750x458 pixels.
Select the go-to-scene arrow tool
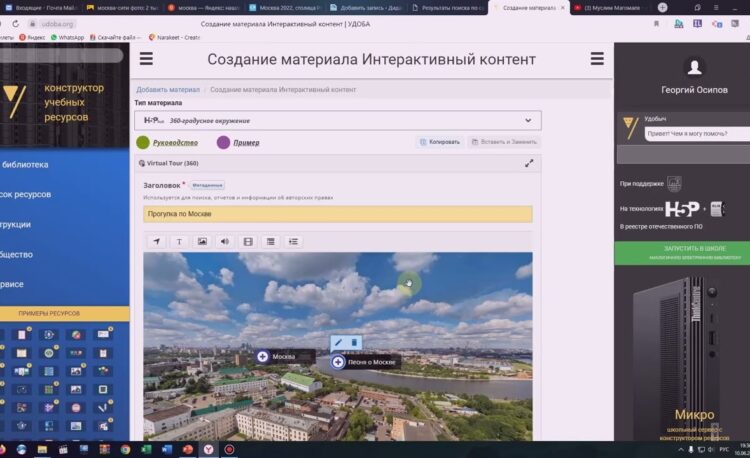(157, 241)
